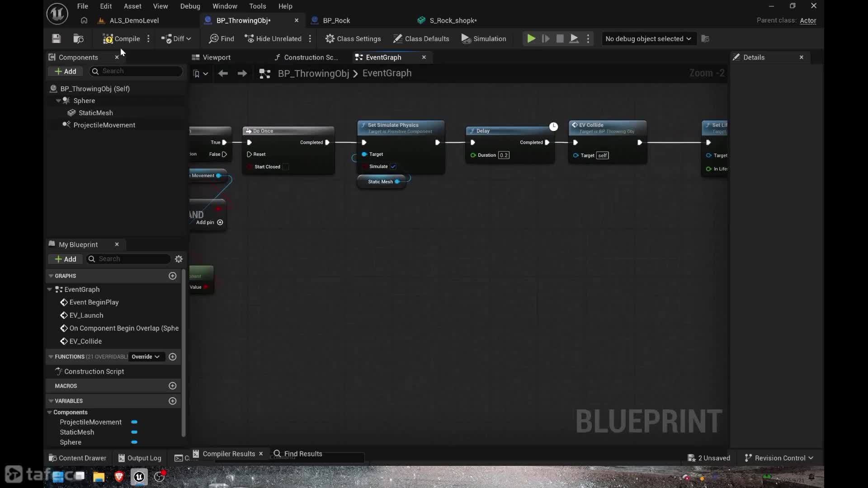868x488 pixels.
Task: Click the My Blueprint Add button
Action: click(66, 259)
